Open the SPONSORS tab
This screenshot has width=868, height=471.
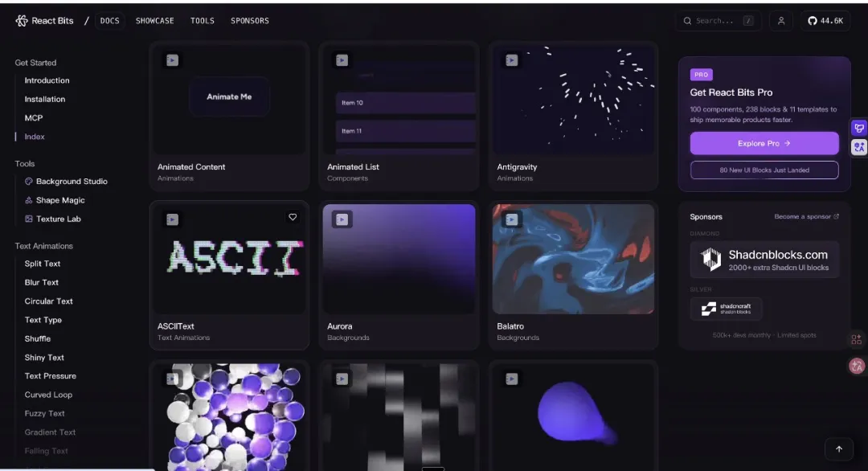tap(250, 20)
